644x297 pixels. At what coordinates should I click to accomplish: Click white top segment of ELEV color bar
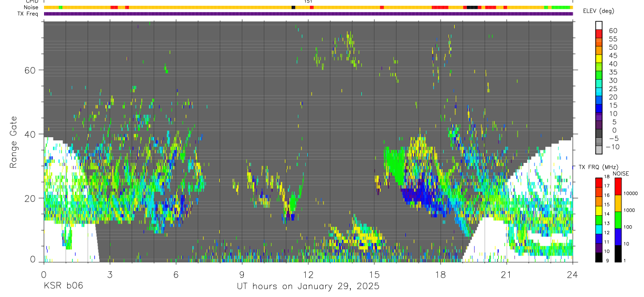pos(599,25)
